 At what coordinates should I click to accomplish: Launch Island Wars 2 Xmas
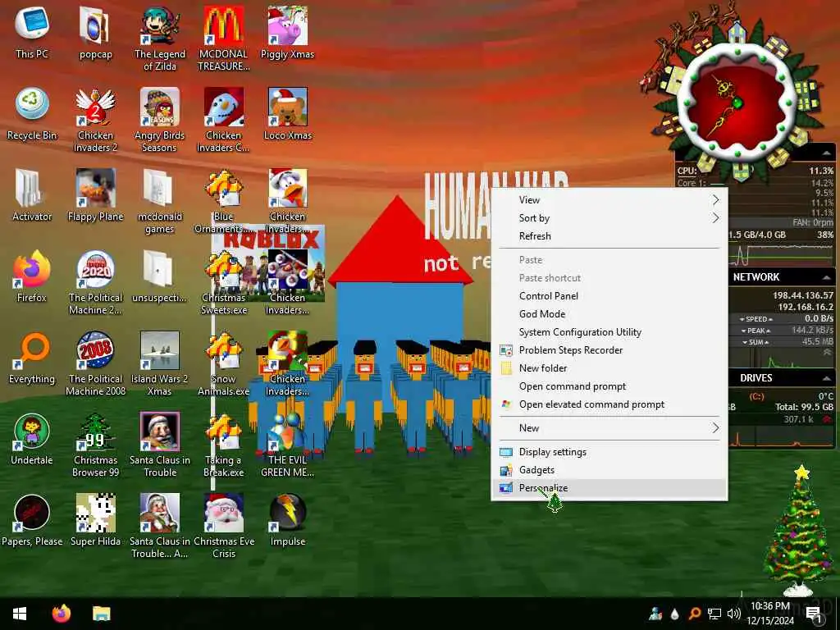(x=160, y=363)
